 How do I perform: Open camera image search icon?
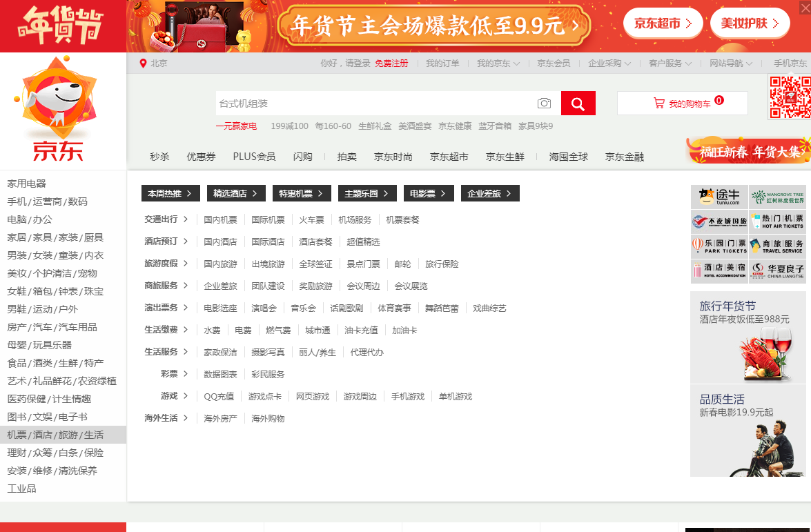click(x=544, y=104)
